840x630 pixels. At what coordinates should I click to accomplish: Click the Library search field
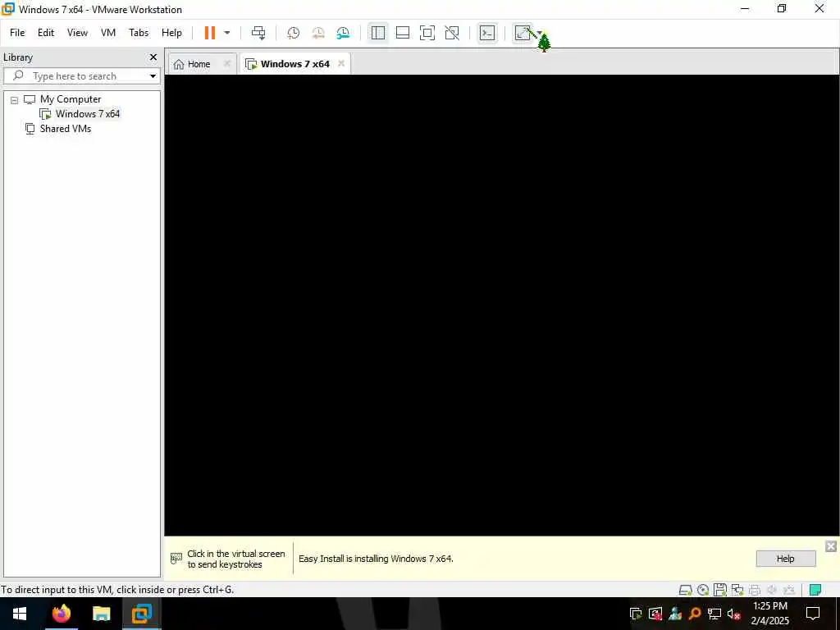pyautogui.click(x=80, y=76)
